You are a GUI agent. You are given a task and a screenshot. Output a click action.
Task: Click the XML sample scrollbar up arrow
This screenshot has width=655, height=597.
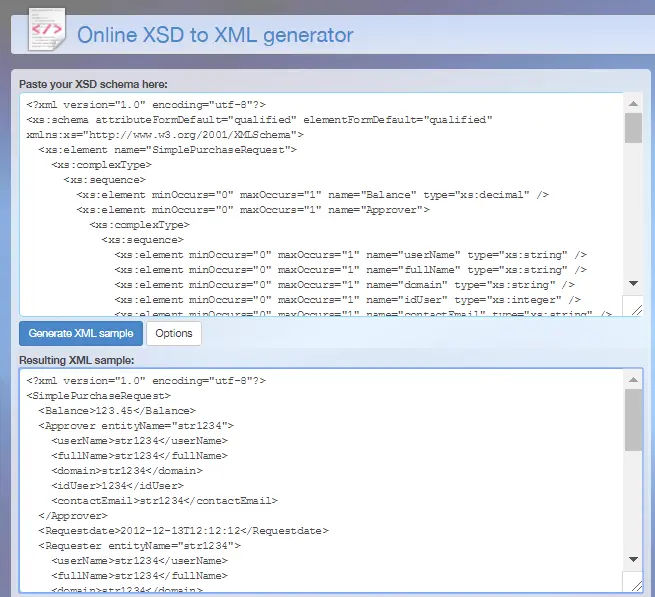[633, 379]
